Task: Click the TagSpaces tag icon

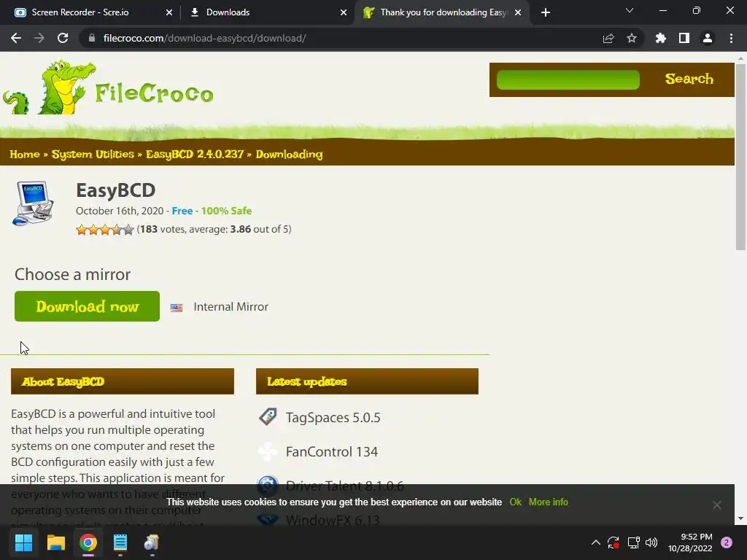Action: coord(268,416)
